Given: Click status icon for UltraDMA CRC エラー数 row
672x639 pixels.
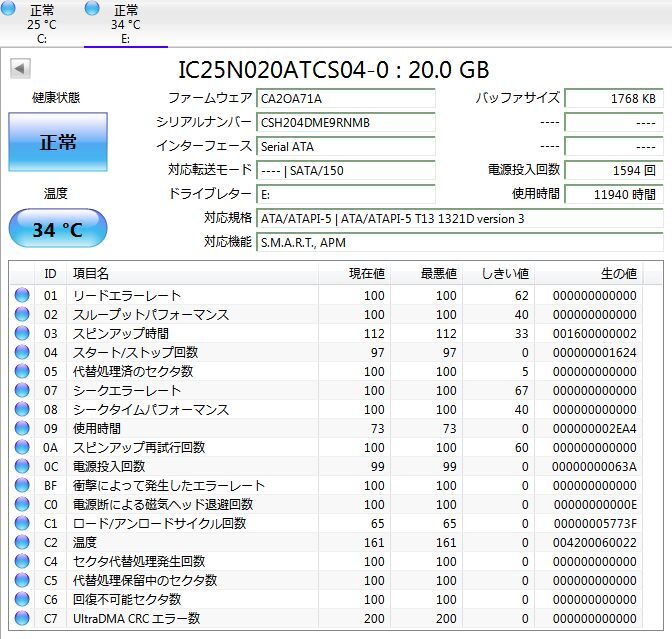Looking at the screenshot, I should (x=22, y=619).
